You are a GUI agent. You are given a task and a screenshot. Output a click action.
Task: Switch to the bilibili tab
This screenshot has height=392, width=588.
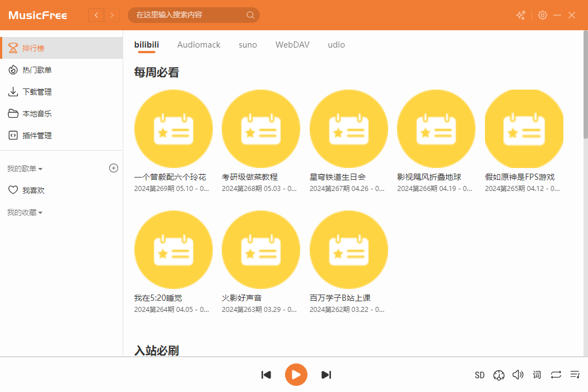coord(147,45)
